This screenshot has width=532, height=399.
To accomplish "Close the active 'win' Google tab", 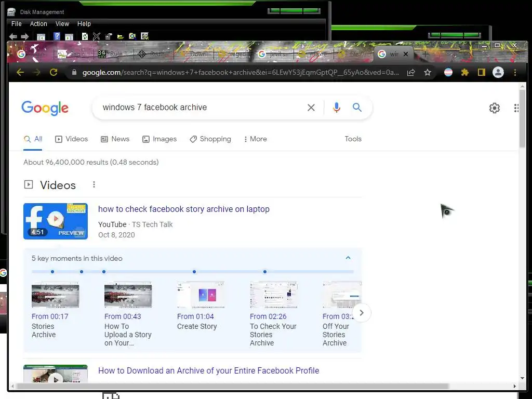I will point(405,54).
